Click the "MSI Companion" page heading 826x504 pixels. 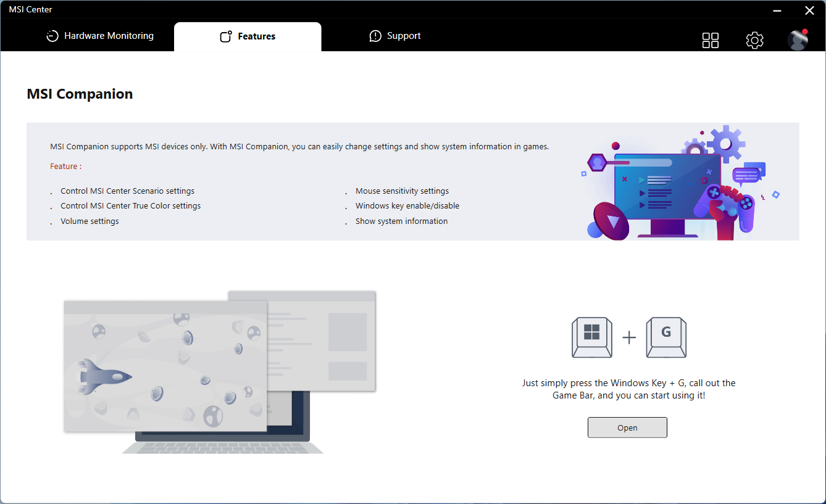pos(80,94)
